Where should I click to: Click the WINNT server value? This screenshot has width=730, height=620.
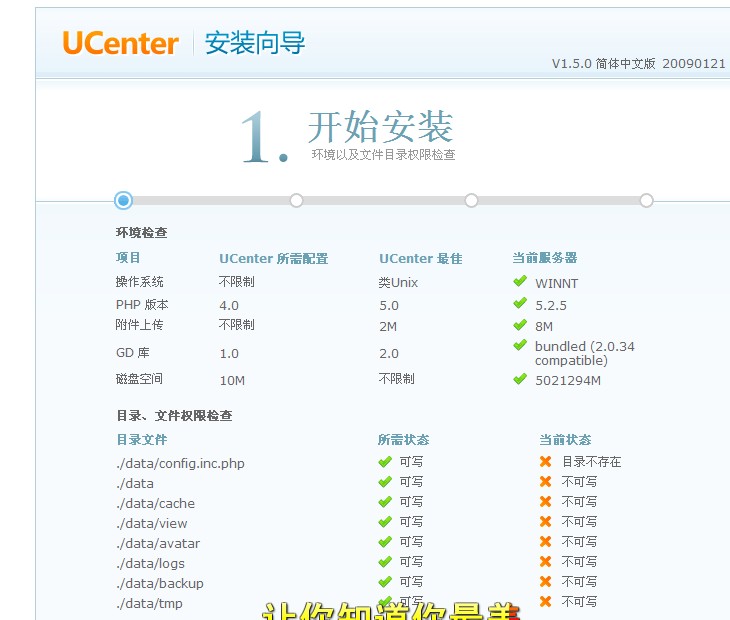[x=557, y=283]
